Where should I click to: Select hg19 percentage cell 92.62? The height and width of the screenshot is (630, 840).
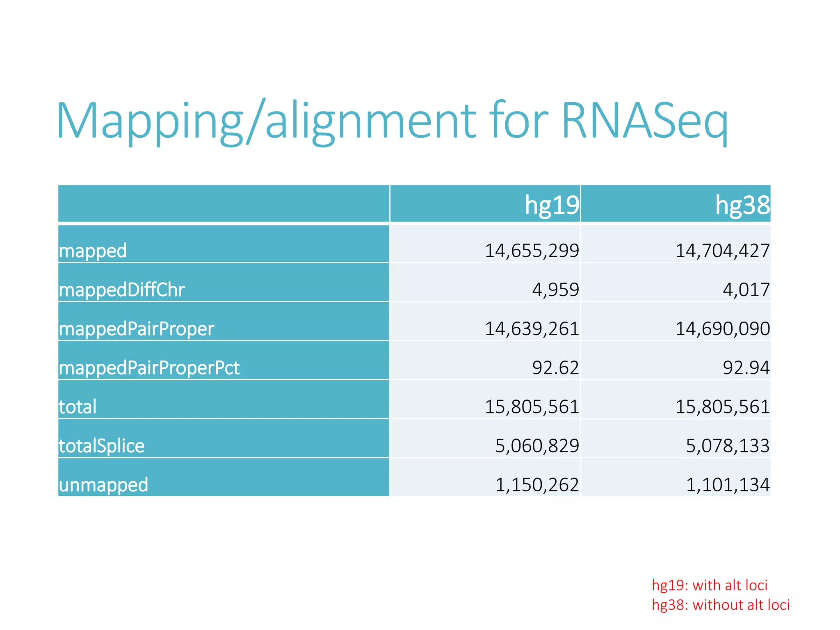click(555, 367)
